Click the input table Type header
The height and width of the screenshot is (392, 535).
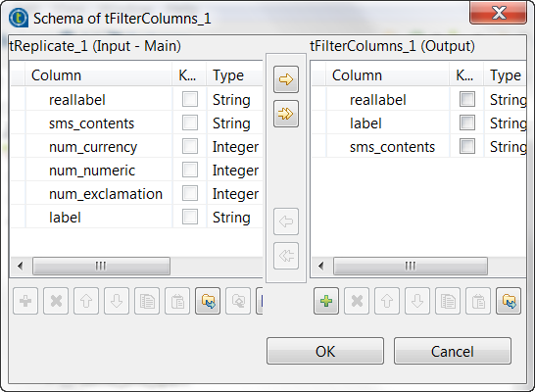pyautogui.click(x=235, y=75)
